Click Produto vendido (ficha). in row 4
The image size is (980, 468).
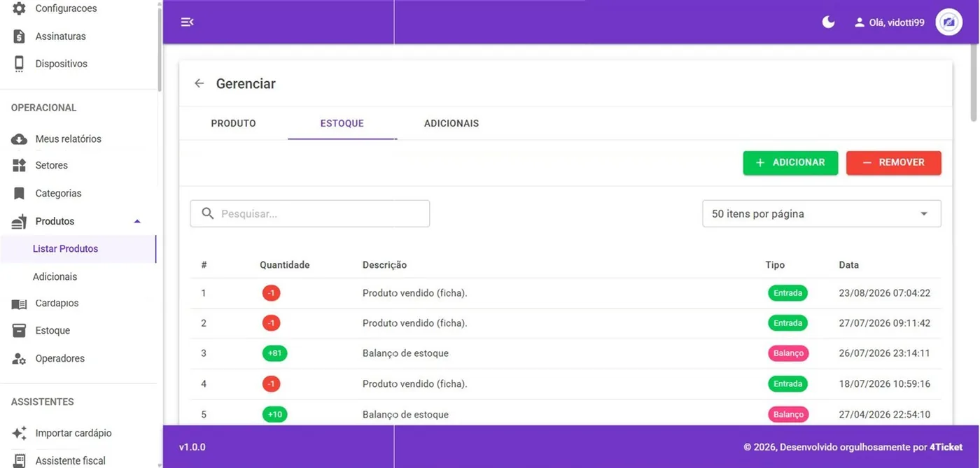pyautogui.click(x=414, y=384)
